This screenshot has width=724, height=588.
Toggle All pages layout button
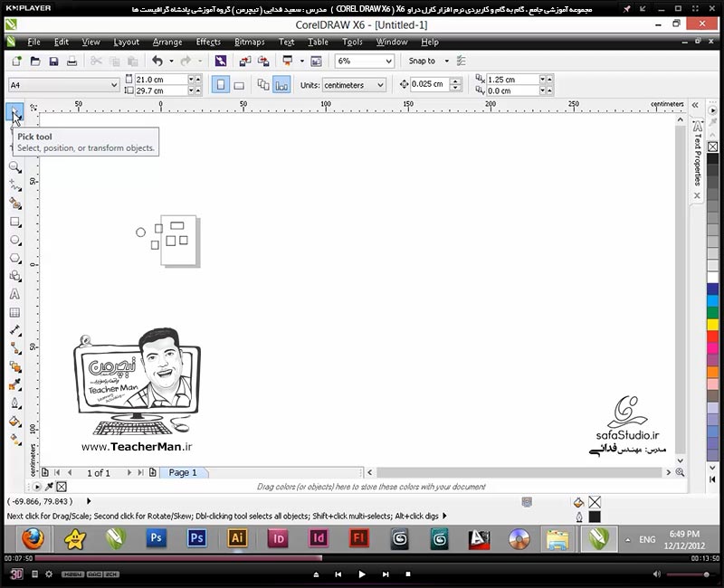263,85
